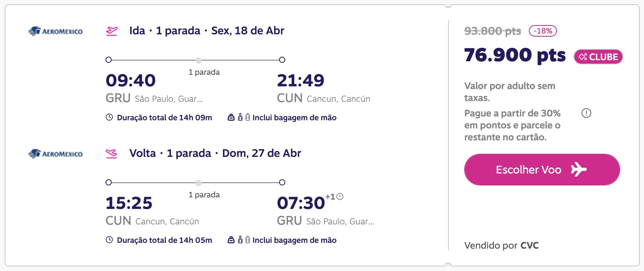The image size is (644, 271).
Task: Click the pink returning plane icon for Volta
Action: [112, 153]
